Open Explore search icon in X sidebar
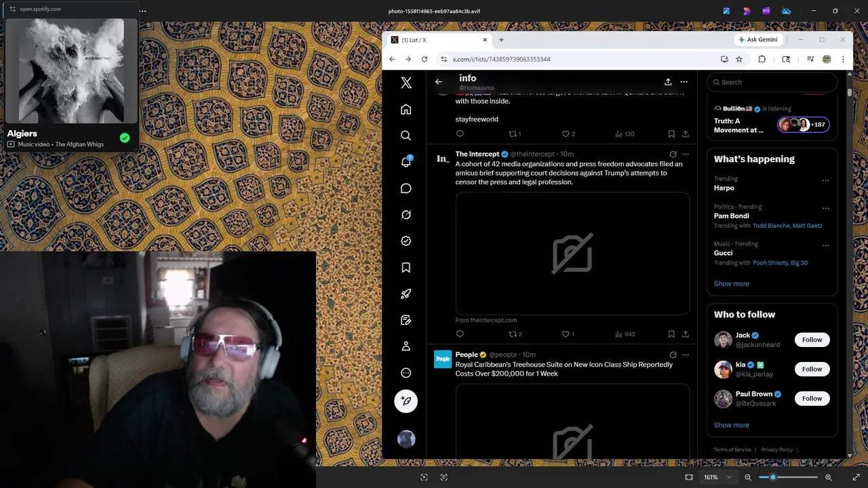 click(x=406, y=136)
